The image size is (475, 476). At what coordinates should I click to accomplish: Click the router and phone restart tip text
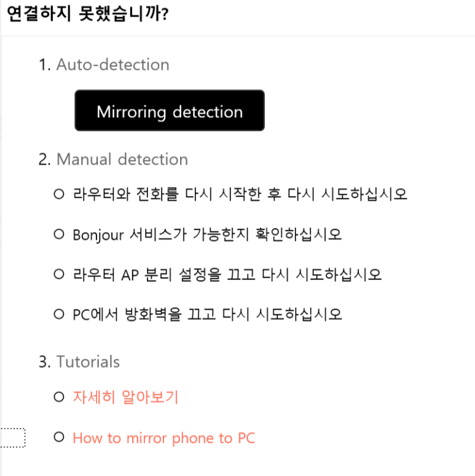tap(240, 194)
